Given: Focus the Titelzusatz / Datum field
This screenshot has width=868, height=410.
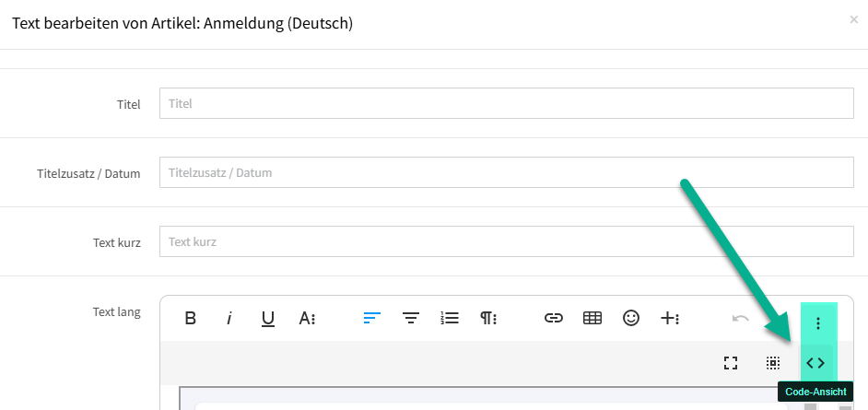Looking at the screenshot, I should pyautogui.click(x=507, y=172).
